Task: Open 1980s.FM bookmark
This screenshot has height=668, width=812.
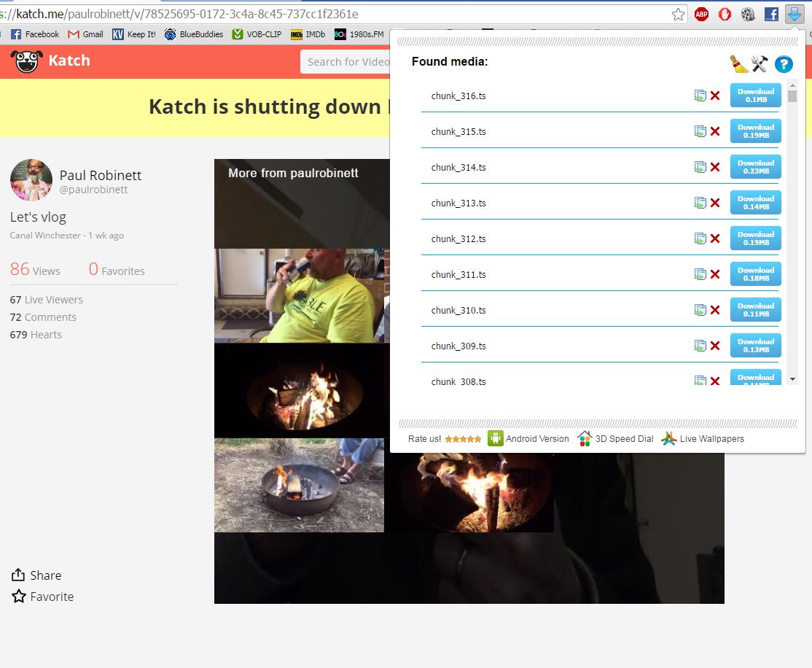Action: pyautogui.click(x=359, y=34)
